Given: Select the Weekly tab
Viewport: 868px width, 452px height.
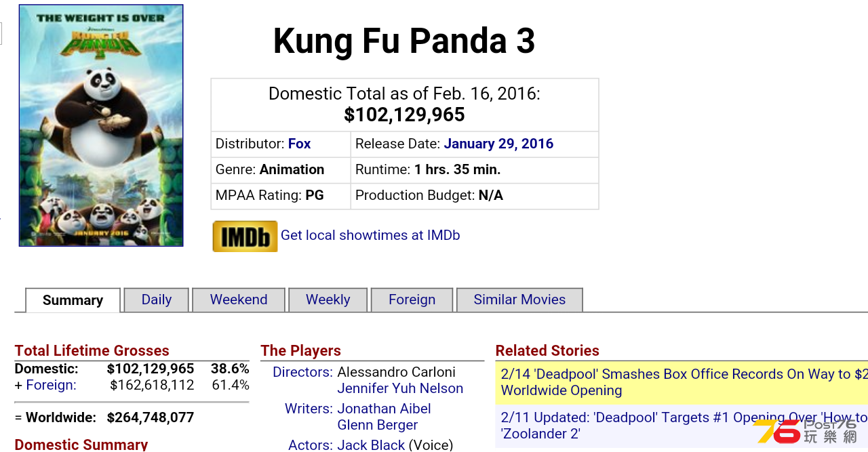Looking at the screenshot, I should 328,300.
